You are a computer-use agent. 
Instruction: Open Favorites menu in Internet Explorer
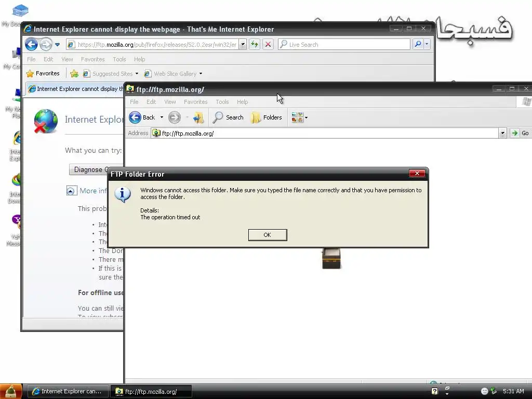tap(92, 59)
